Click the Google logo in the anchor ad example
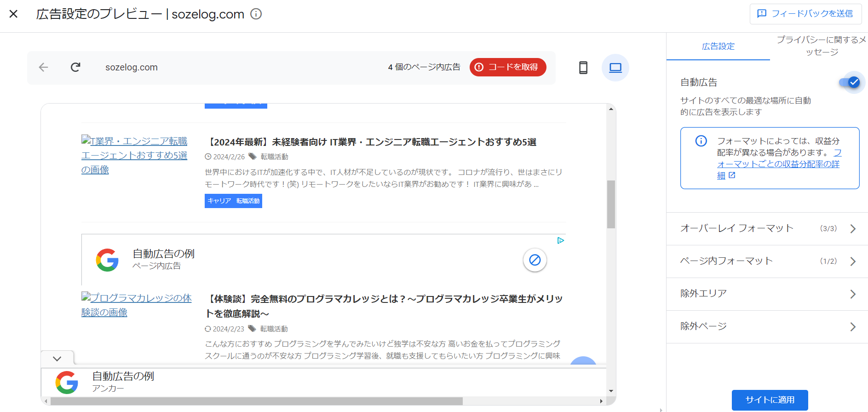This screenshot has width=868, height=412. tap(67, 383)
